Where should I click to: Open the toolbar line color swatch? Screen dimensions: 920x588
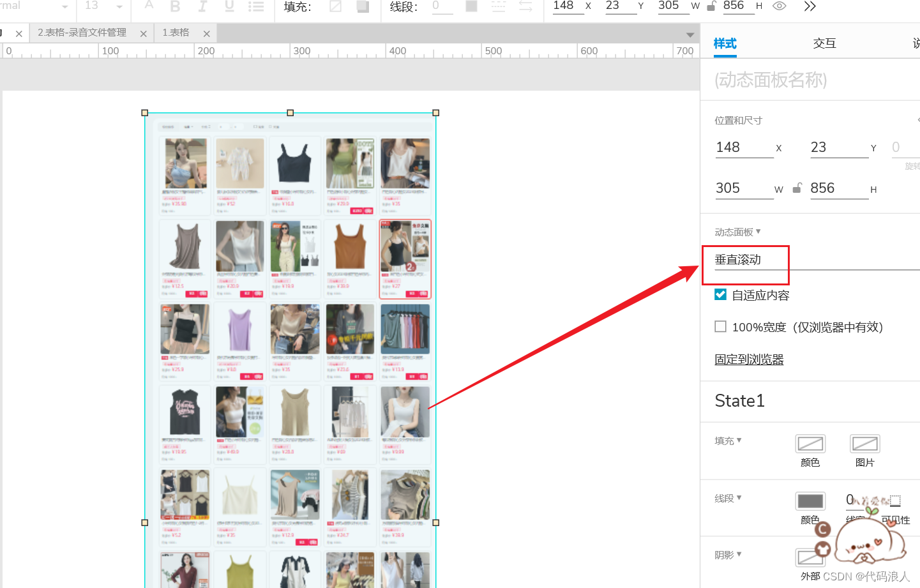click(x=471, y=6)
